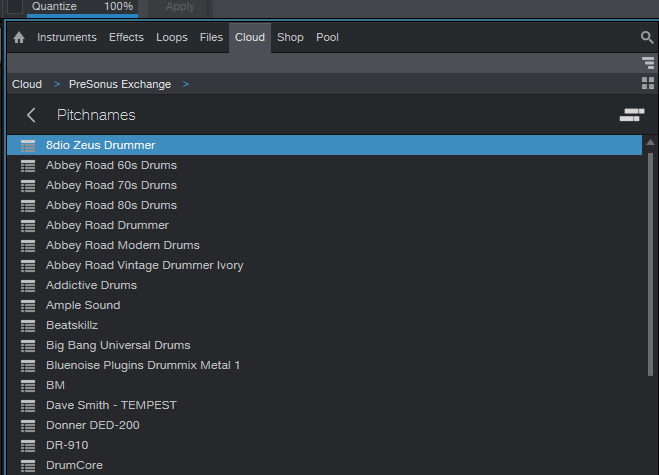Click list icon beside DR-910

28,446
